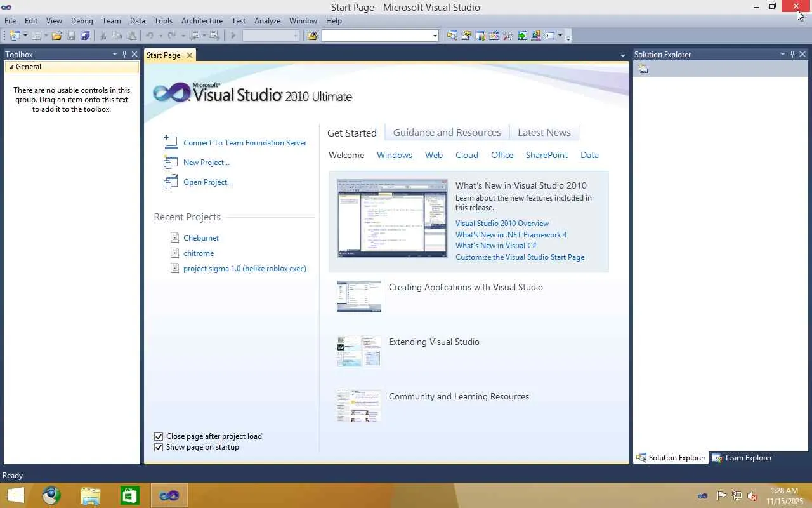Open Windows Explorer from the taskbar
The height and width of the screenshot is (508, 812).
pos(91,495)
